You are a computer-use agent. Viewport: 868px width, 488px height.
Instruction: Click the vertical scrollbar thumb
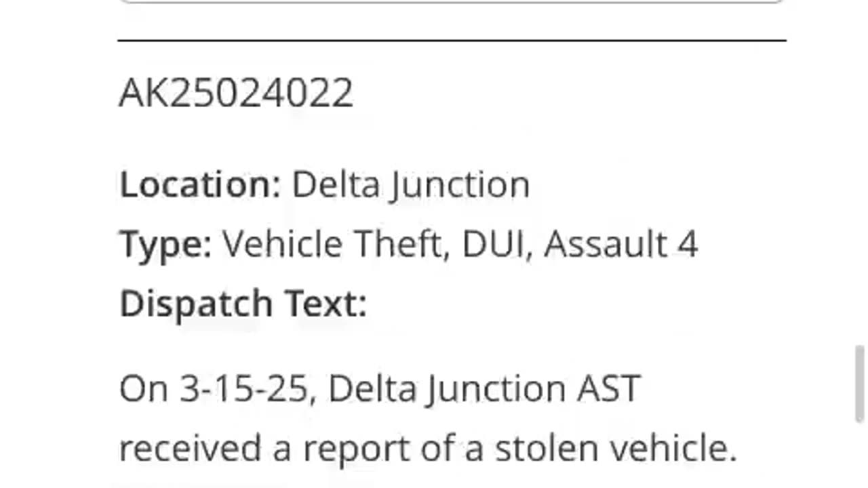coord(860,384)
